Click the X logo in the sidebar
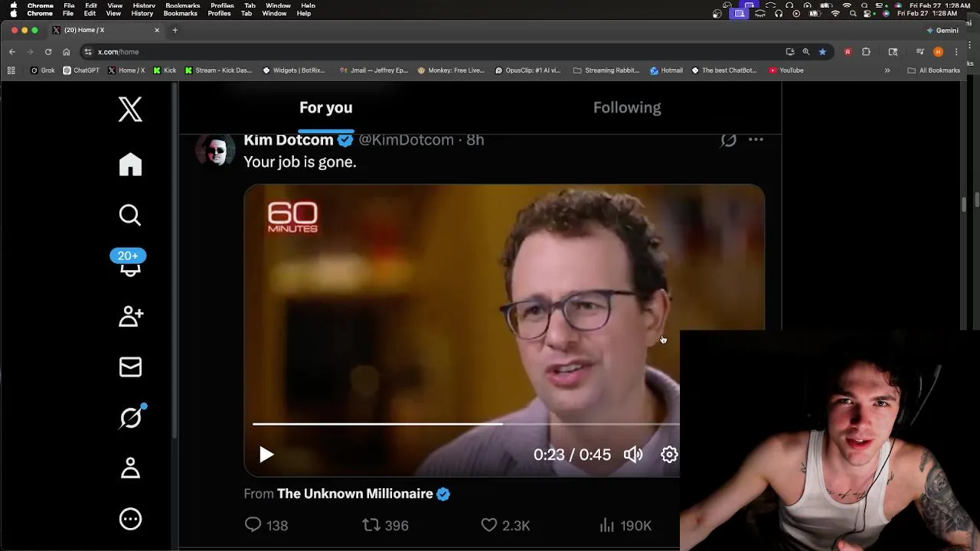980x551 pixels. pos(130,109)
